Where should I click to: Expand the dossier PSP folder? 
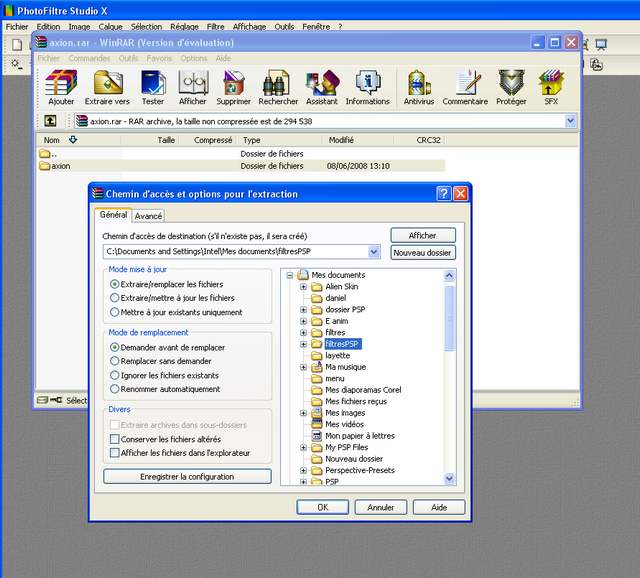303,310
